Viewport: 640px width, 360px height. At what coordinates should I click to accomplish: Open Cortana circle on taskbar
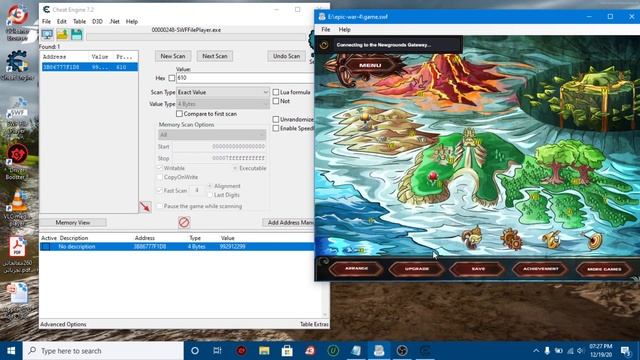(x=195, y=351)
